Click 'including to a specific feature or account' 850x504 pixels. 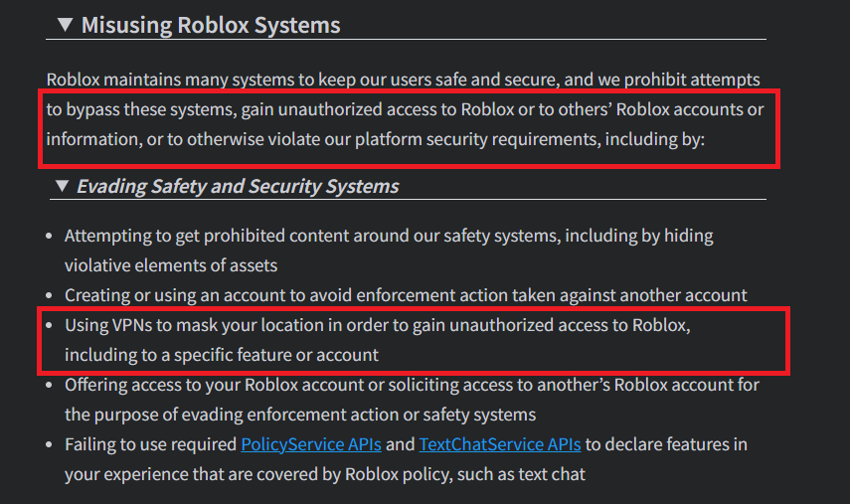click(222, 355)
